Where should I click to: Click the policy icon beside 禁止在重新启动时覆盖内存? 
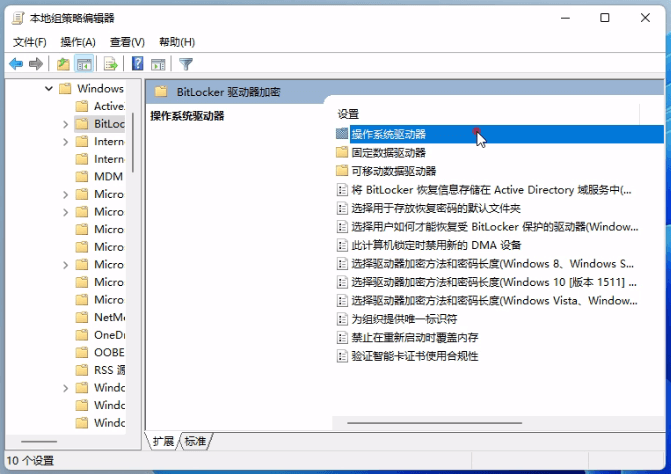click(342, 338)
